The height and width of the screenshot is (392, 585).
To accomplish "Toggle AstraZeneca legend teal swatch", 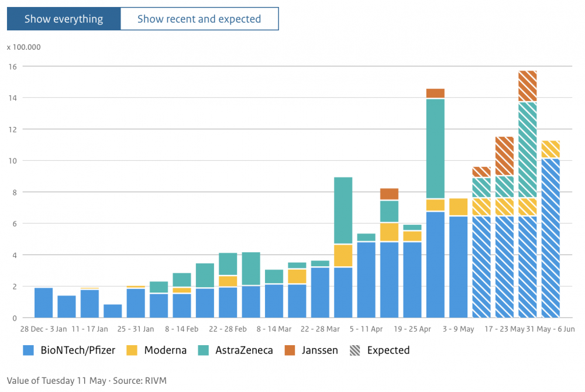I will pyautogui.click(x=204, y=350).
